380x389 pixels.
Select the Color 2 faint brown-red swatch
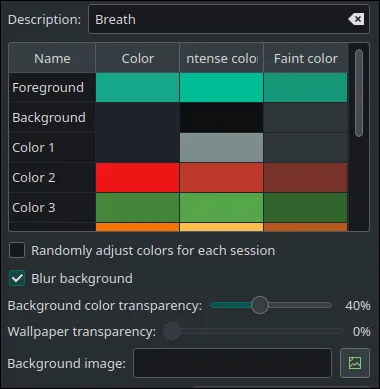pyautogui.click(x=305, y=178)
